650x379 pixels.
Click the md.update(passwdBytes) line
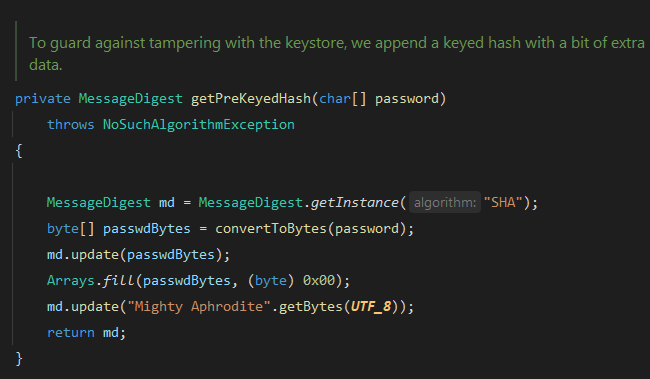[x=138, y=254]
